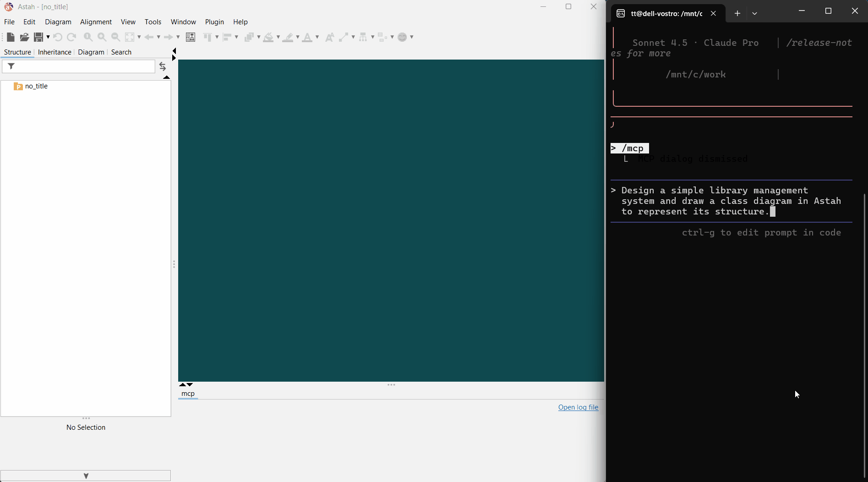Click the Undo arrow icon
The height and width of the screenshot is (482, 868).
[x=57, y=37]
